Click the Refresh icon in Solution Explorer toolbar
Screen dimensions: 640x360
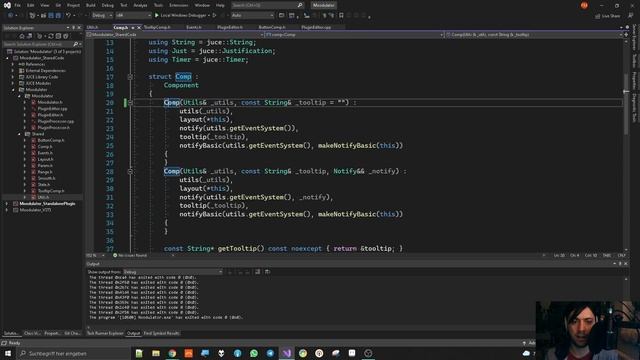coord(51,36)
